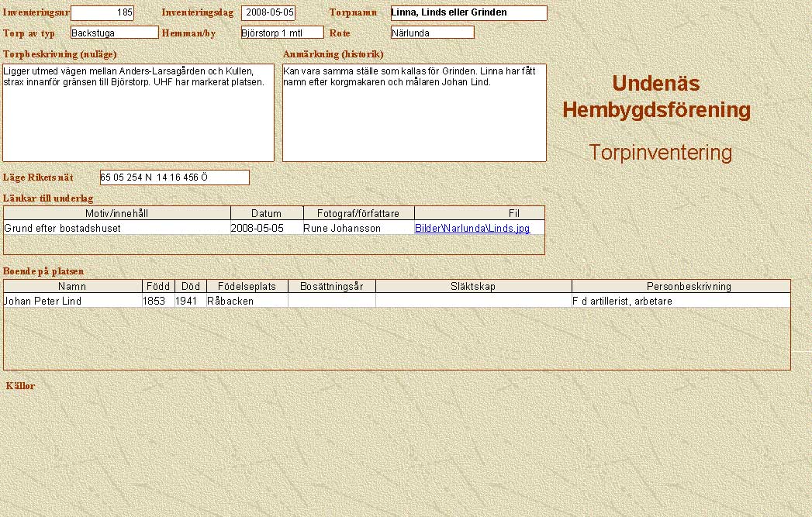Select the Rote field containing Närlunda
The height and width of the screenshot is (517, 812).
click(x=432, y=33)
